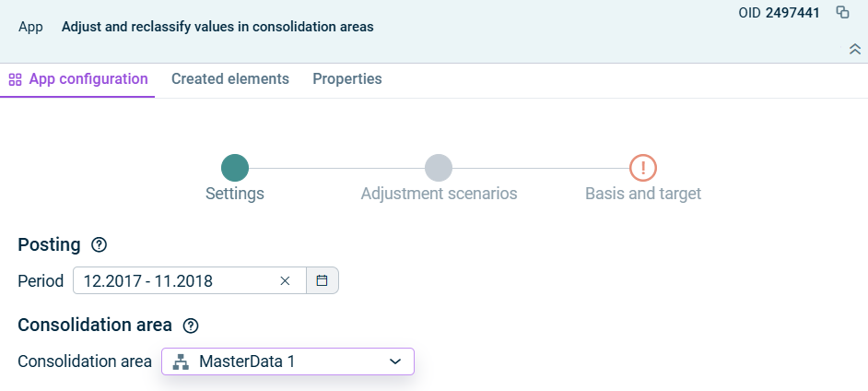Screen dimensions: 868x391
Task: Clear the Period value with X
Action: tap(285, 281)
